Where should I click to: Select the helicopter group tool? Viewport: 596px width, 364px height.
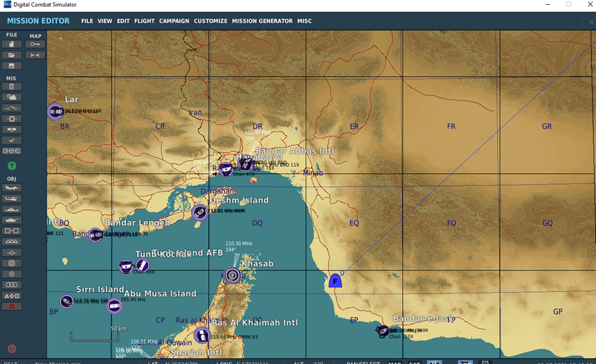pyautogui.click(x=12, y=198)
